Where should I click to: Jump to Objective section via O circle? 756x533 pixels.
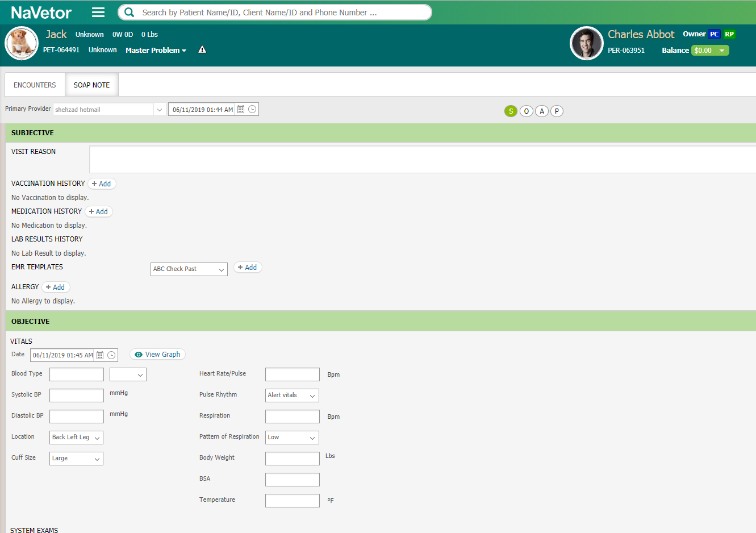pyautogui.click(x=527, y=111)
